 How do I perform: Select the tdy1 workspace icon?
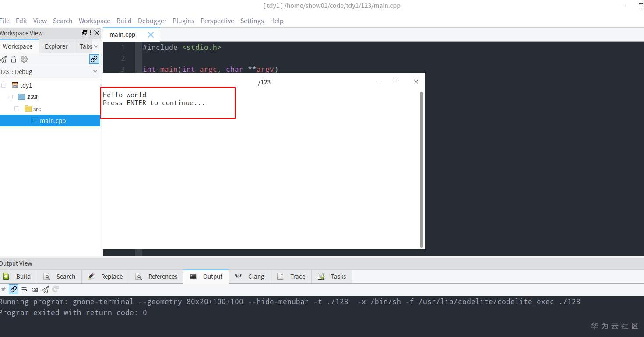[x=14, y=85]
